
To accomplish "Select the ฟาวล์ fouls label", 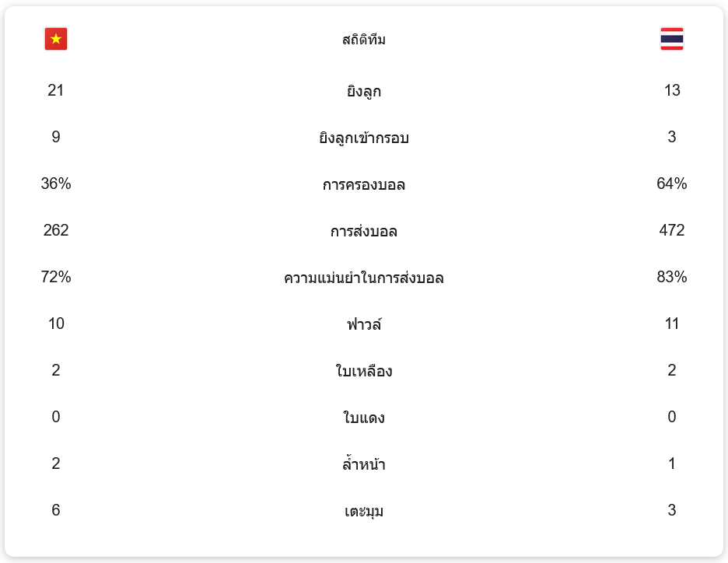I will click(x=364, y=324).
